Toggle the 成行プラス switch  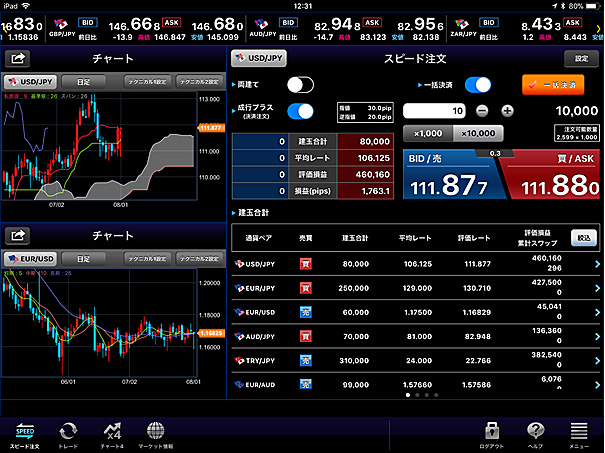(300, 112)
